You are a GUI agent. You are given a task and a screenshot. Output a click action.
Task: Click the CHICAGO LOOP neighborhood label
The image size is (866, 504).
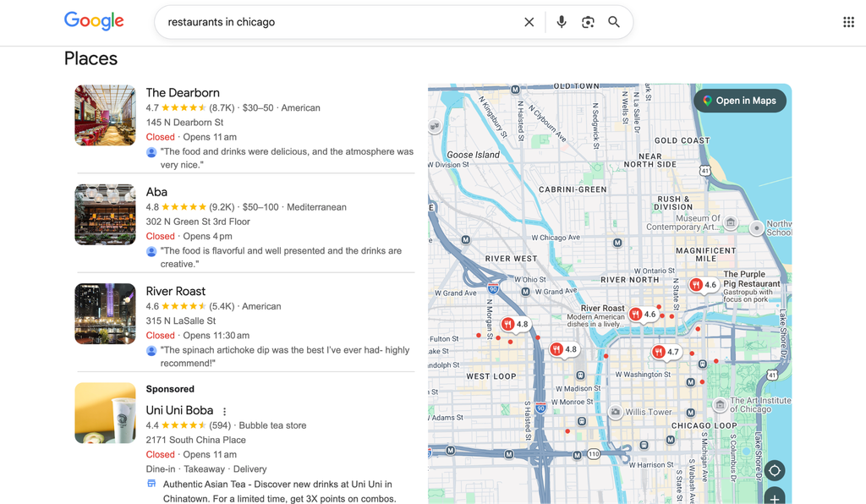(x=704, y=425)
